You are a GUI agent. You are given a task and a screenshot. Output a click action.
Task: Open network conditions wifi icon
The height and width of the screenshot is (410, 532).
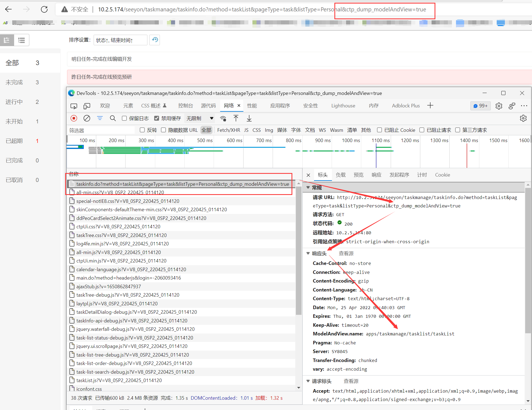[x=223, y=118]
